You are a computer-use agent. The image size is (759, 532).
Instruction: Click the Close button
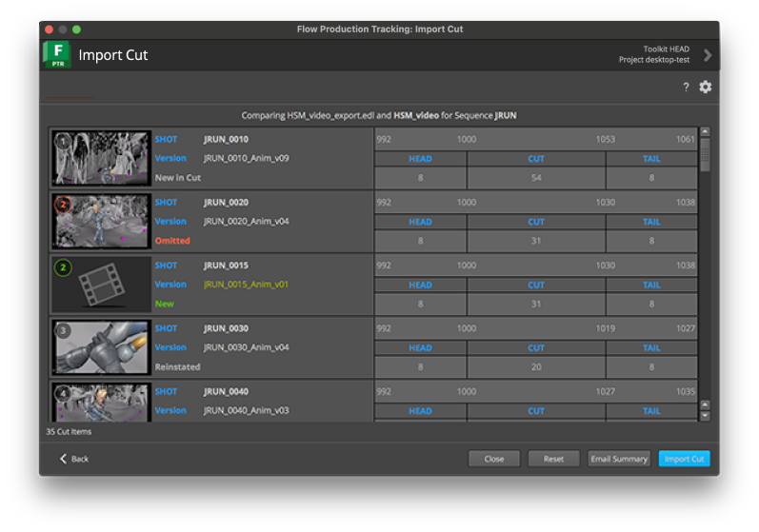coord(493,459)
